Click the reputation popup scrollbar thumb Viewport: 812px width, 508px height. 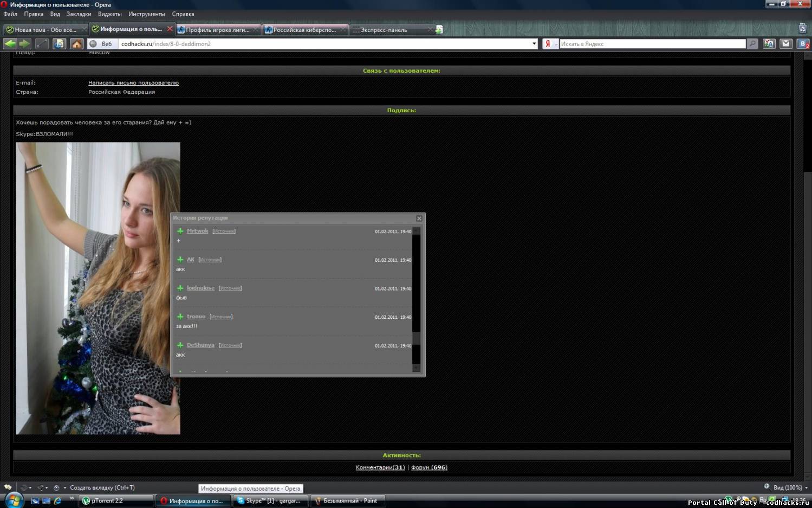click(x=417, y=338)
